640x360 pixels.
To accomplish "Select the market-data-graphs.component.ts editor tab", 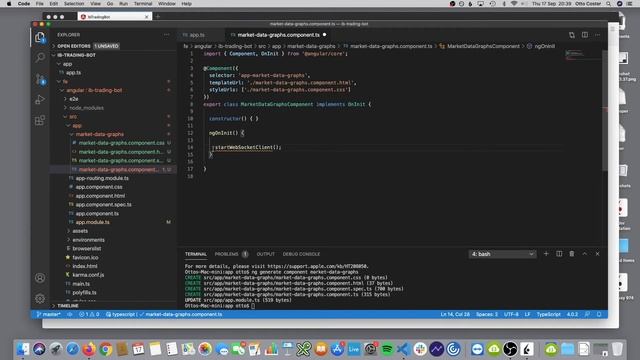I will tap(278, 35).
